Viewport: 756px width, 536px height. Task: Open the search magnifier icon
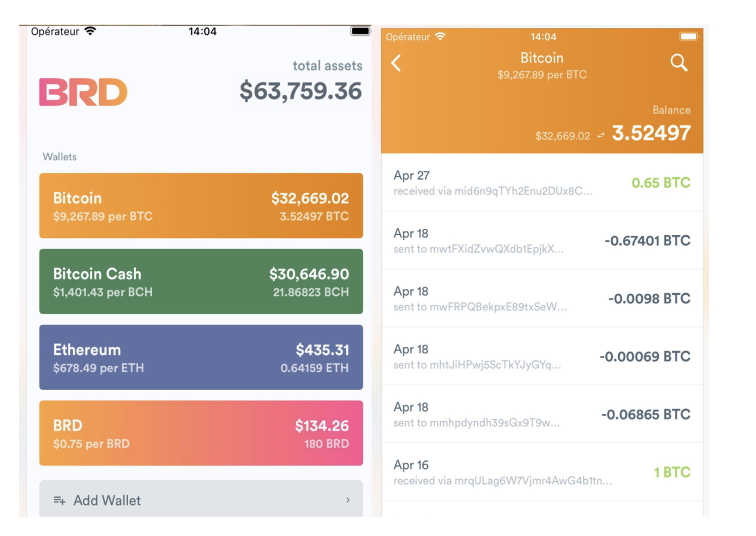[x=679, y=63]
